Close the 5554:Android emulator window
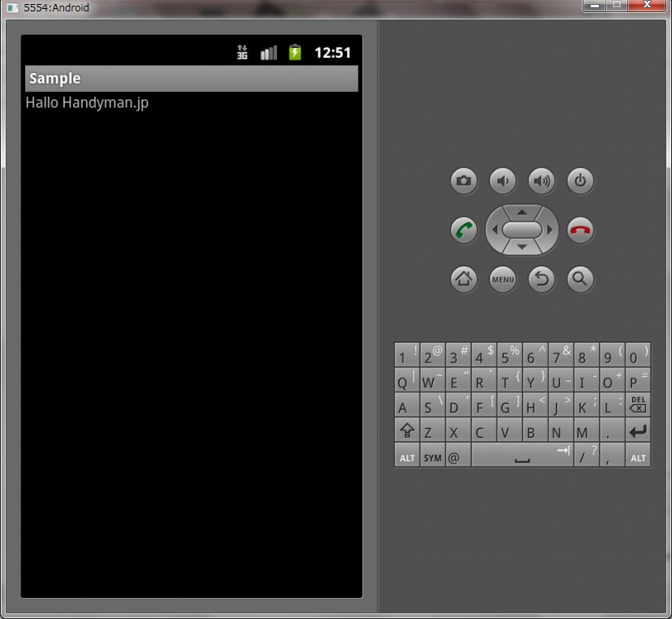Viewport: 672px width, 619px height. (647, 5)
